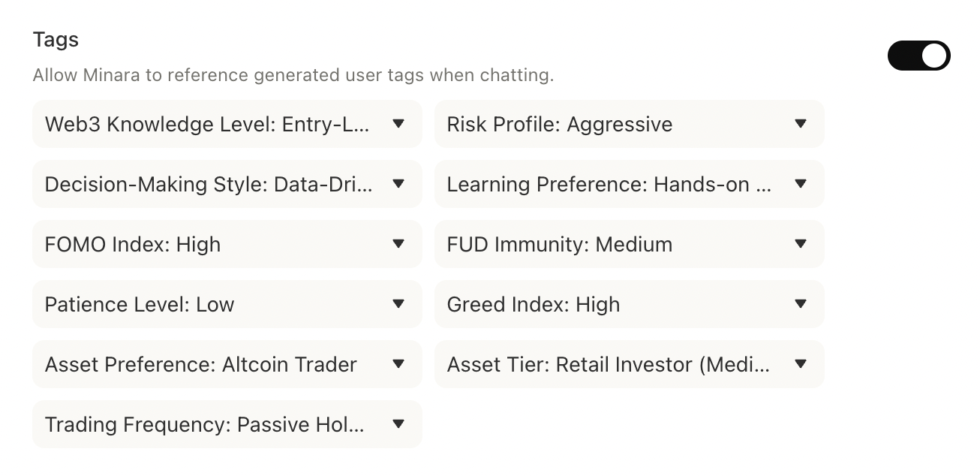The height and width of the screenshot is (476, 980).
Task: Expand the Learning Preference dropdown
Action: coord(629,184)
